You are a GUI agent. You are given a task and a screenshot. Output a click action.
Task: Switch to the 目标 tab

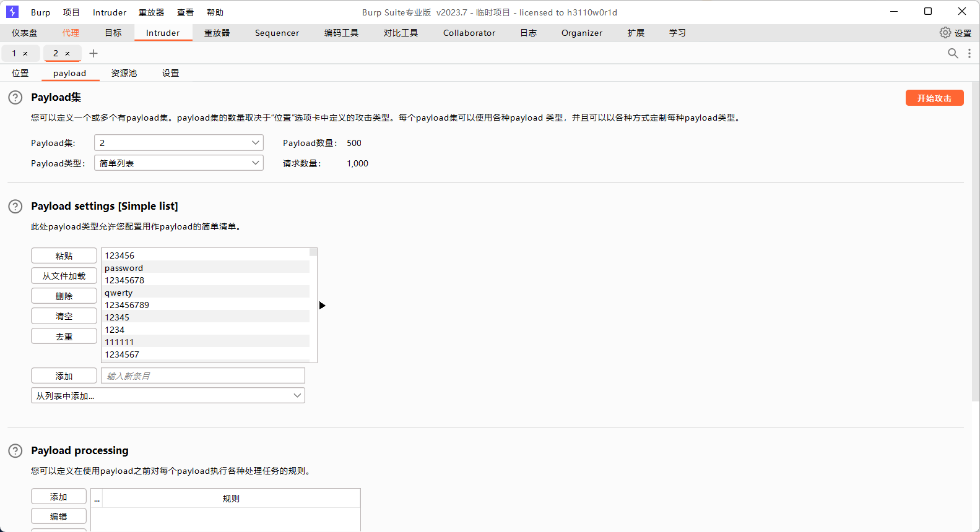(113, 33)
